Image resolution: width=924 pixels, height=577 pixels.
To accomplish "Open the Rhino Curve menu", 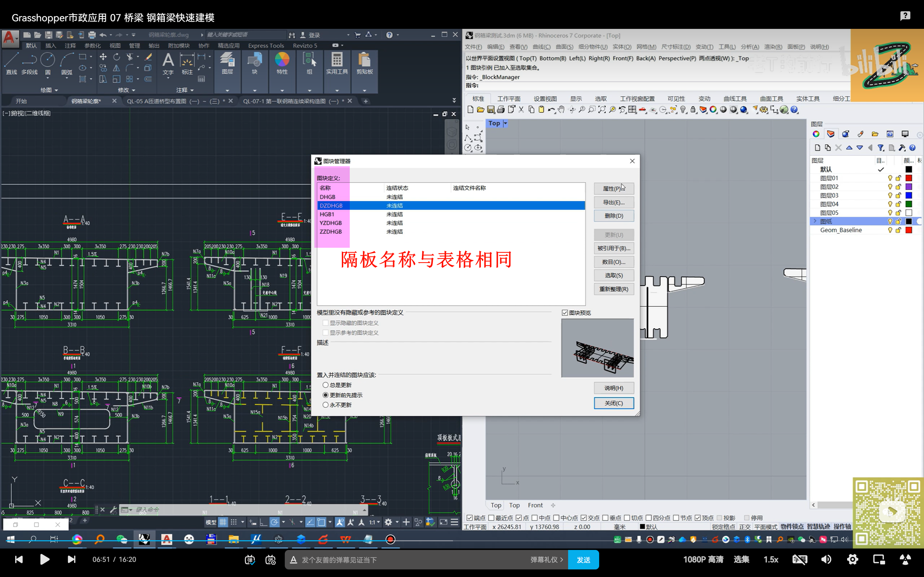I will [541, 47].
